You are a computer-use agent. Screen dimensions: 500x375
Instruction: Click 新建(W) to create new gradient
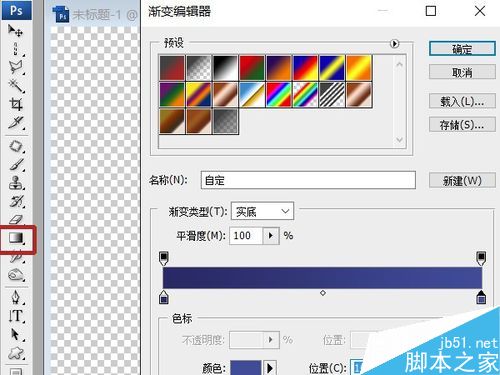tap(462, 180)
